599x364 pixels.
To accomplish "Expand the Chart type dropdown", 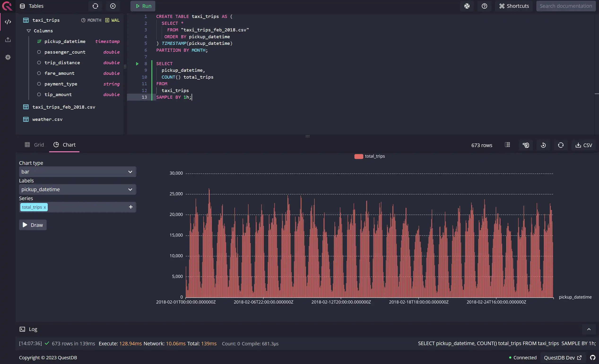I will (x=77, y=172).
